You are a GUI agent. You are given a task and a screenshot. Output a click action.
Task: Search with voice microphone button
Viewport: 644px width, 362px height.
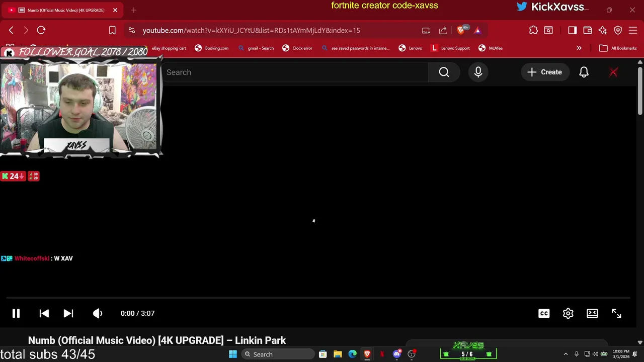tap(478, 72)
